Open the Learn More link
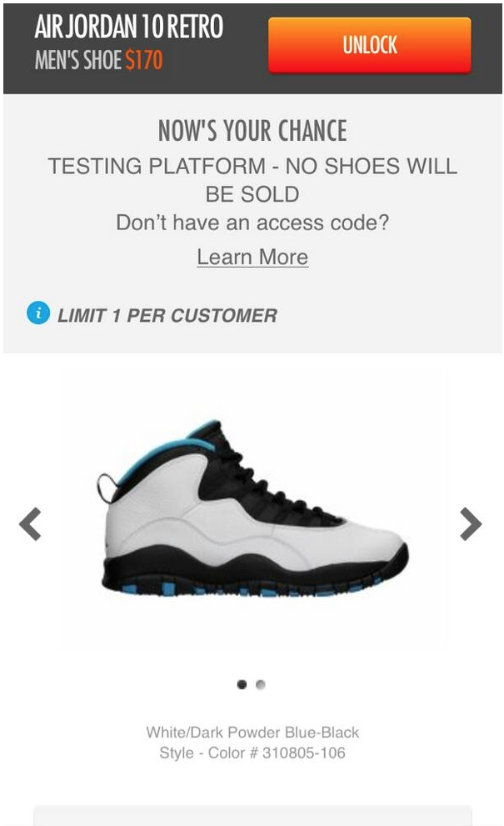Image resolution: width=504 pixels, height=826 pixels. point(252,257)
